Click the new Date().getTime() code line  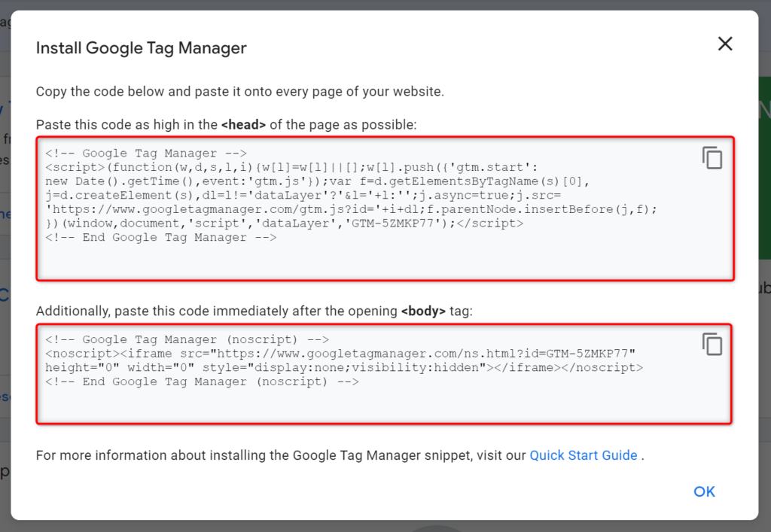(317, 181)
